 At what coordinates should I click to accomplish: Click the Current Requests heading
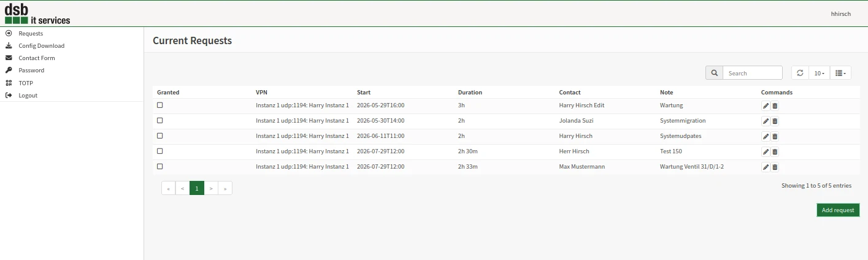(x=192, y=40)
